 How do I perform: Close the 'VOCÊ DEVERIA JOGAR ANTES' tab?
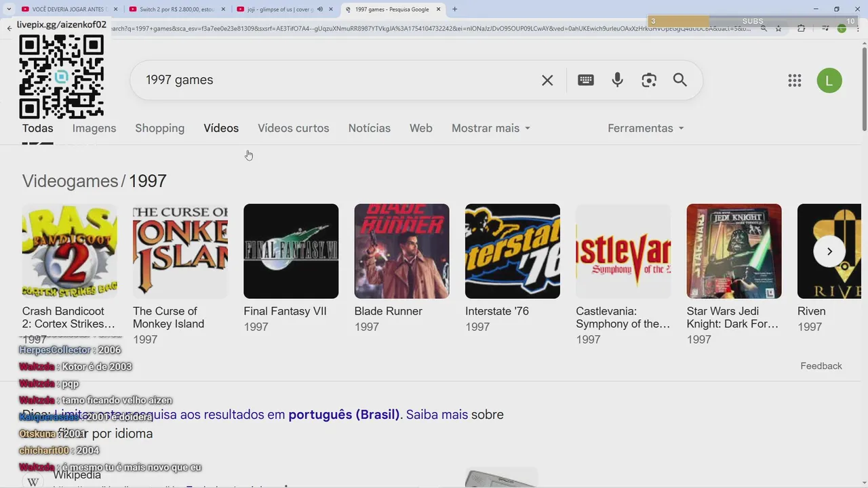[x=115, y=9]
